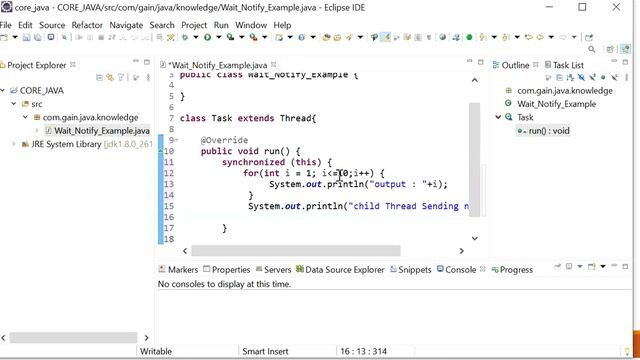640x360 pixels.
Task: Collapse the src folder node
Action: point(14,104)
